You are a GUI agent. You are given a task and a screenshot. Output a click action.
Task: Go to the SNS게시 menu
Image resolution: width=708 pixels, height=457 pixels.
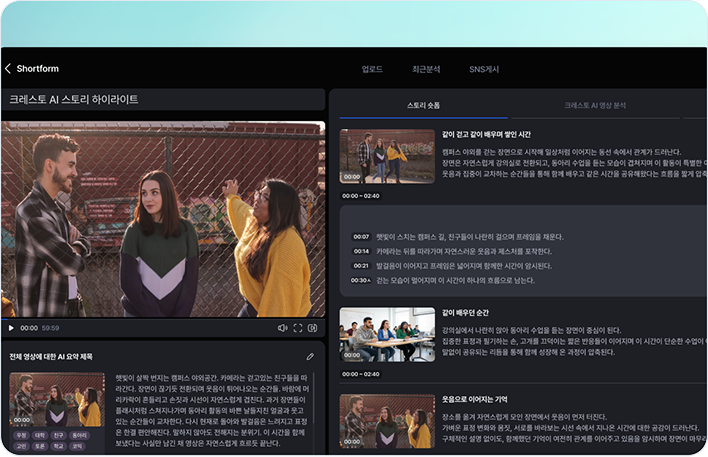(x=484, y=69)
